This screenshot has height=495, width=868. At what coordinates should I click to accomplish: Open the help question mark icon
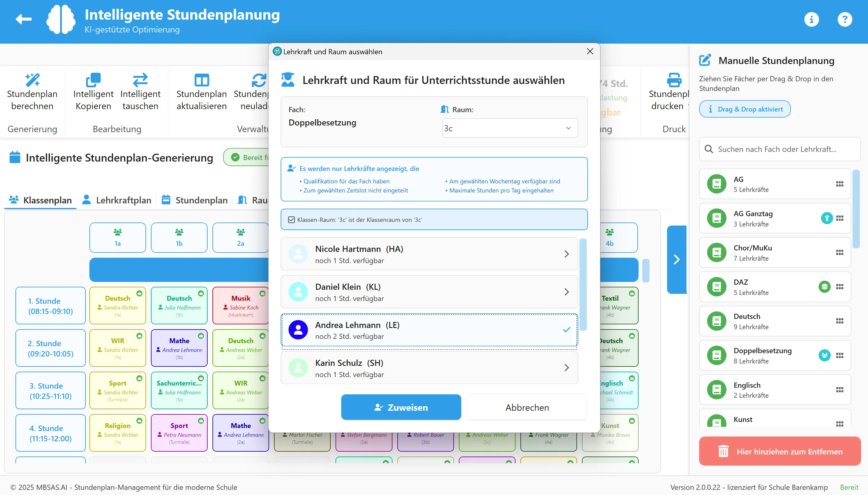(845, 19)
